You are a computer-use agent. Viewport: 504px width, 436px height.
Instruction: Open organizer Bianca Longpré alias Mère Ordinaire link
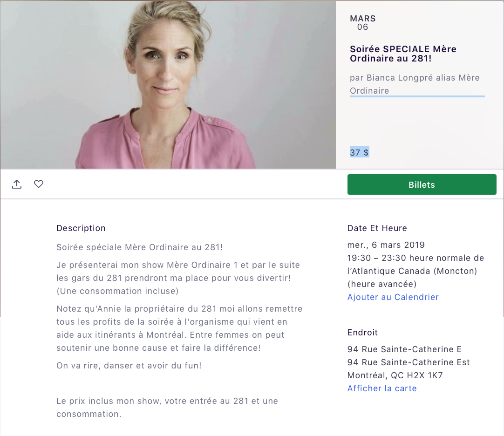pyautogui.click(x=415, y=84)
